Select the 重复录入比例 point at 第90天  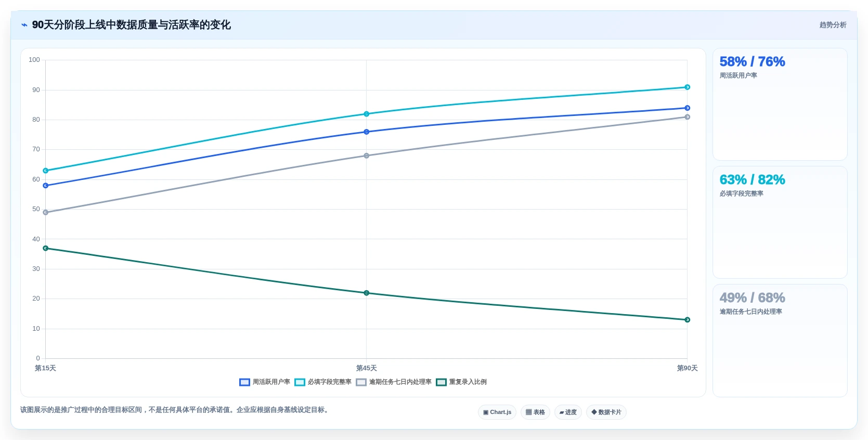pyautogui.click(x=688, y=320)
